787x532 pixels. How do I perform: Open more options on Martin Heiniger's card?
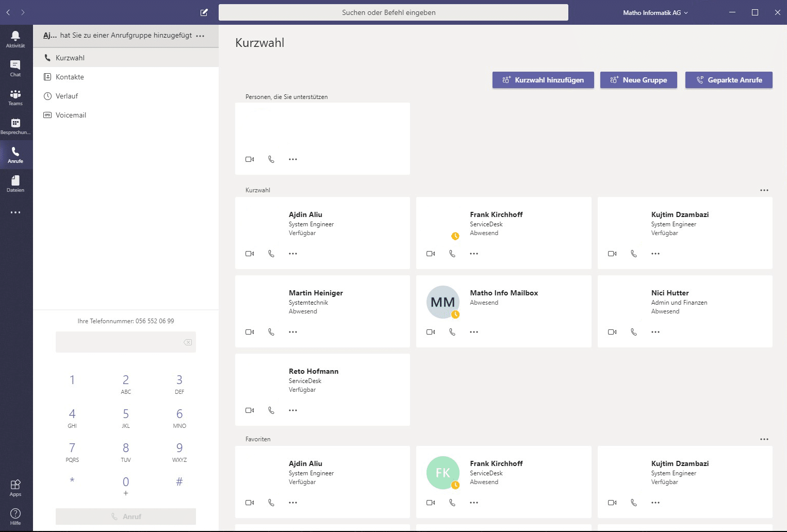293,332
